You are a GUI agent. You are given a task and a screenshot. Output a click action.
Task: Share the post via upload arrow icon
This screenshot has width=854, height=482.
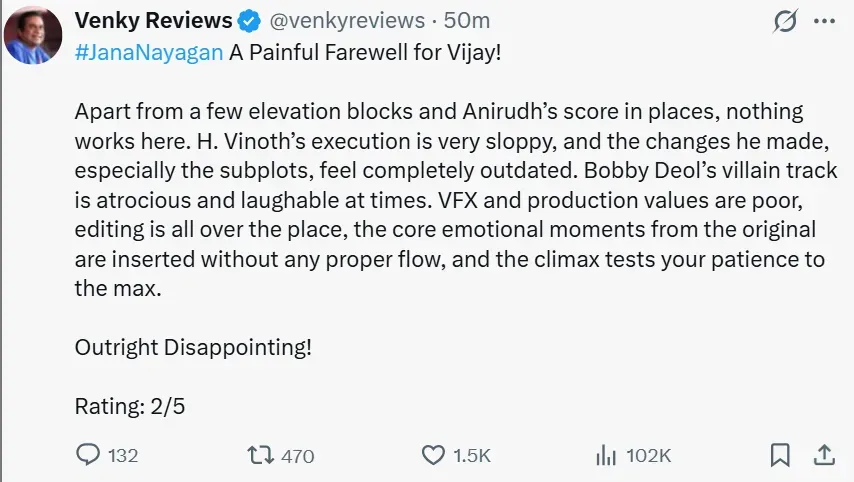(824, 455)
